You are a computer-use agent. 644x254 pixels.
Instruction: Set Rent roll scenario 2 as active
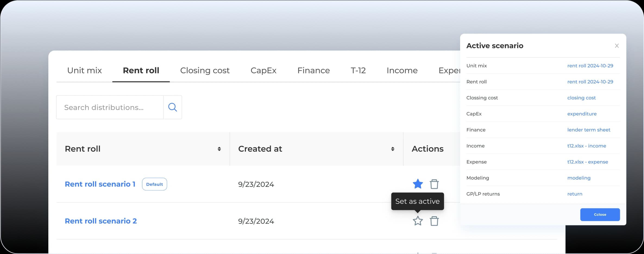point(417,221)
